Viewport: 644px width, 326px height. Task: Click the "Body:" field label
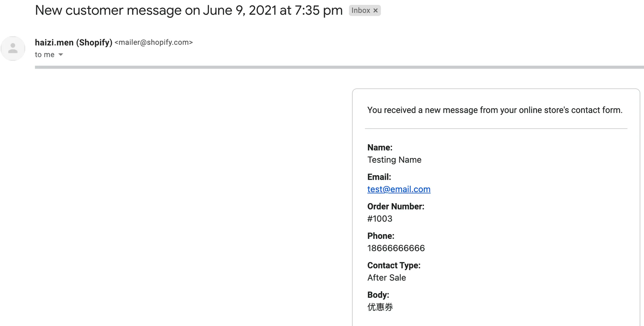point(378,295)
